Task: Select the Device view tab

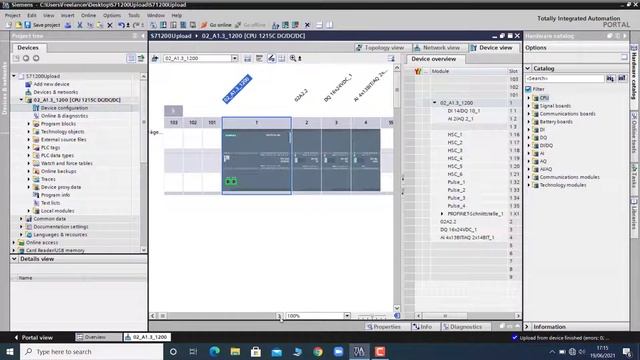Action: point(491,48)
